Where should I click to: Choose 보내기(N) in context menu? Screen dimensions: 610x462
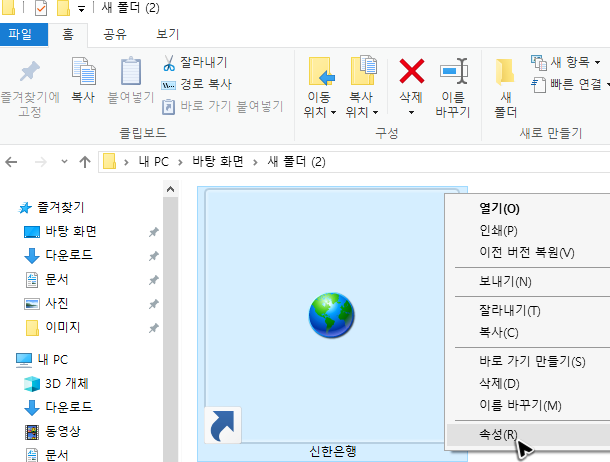coord(505,281)
